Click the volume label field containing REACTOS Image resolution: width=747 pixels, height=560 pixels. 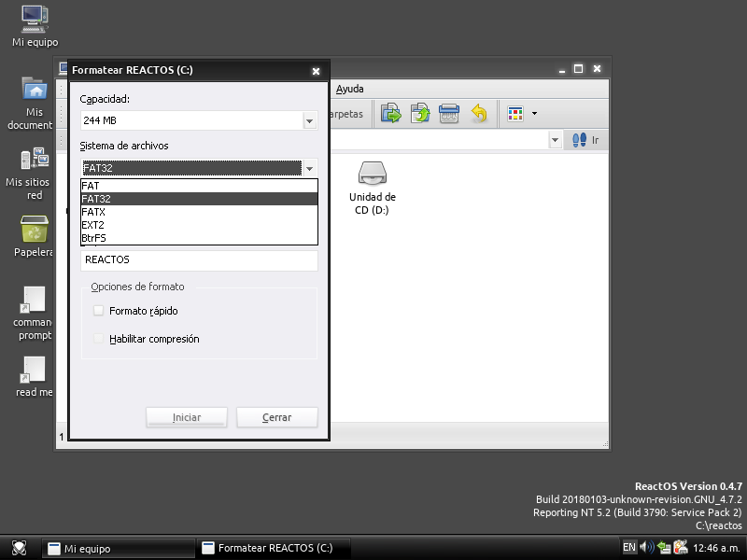pos(199,260)
